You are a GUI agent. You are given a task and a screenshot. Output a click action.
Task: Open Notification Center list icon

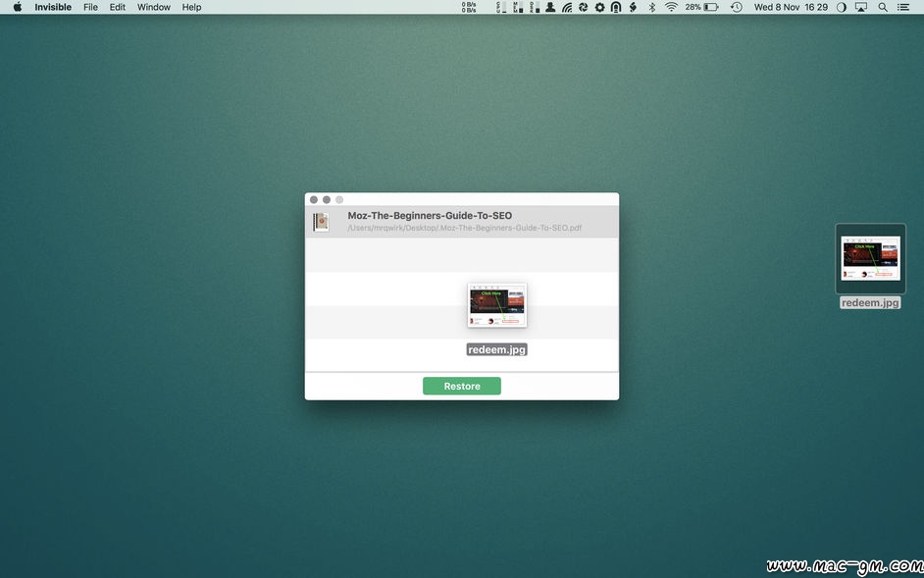coord(902,7)
